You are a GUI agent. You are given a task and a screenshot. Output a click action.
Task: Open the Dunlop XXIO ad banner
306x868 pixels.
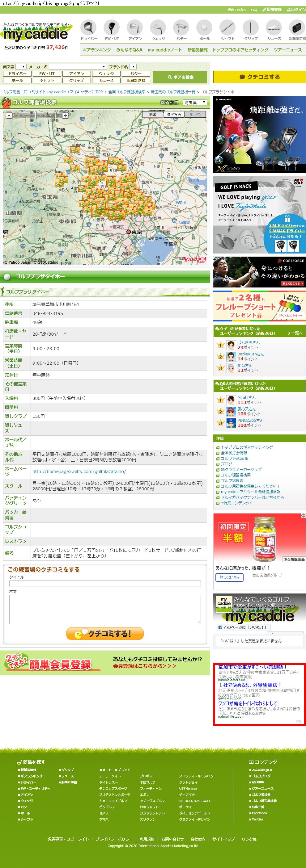259,134
